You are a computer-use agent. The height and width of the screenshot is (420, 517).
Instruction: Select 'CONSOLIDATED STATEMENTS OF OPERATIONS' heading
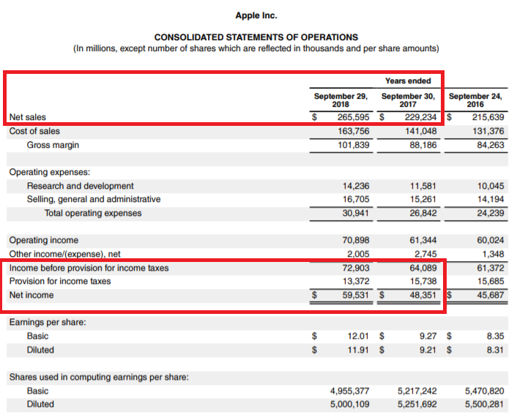tap(256, 37)
